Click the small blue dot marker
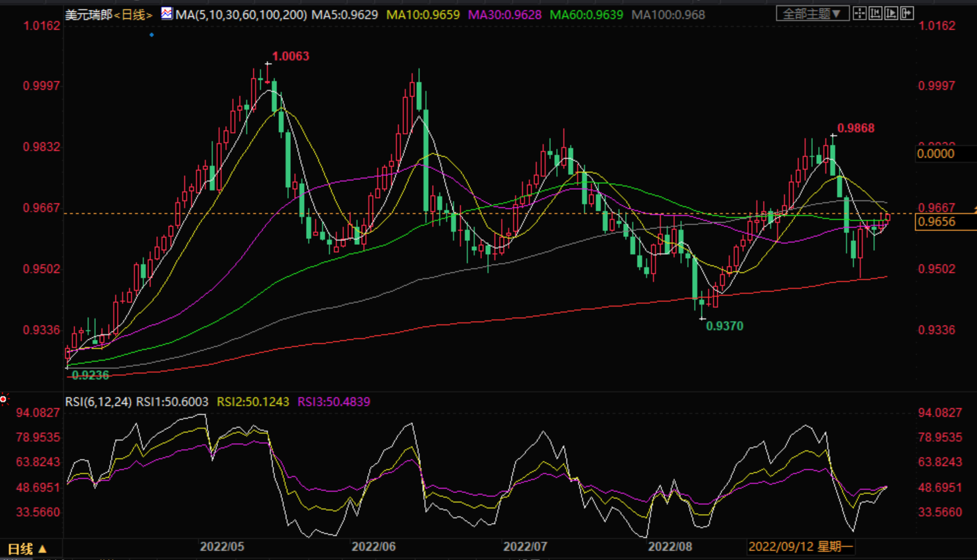977x560 pixels. coord(152,35)
